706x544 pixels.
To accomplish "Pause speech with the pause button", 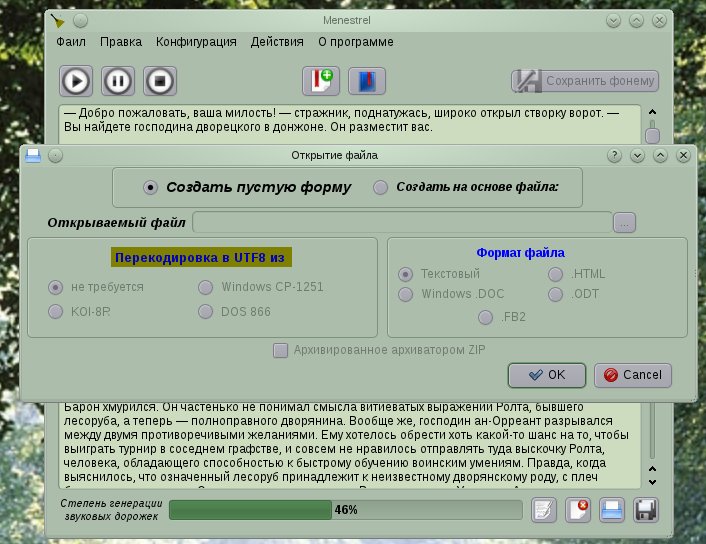I will click(118, 81).
